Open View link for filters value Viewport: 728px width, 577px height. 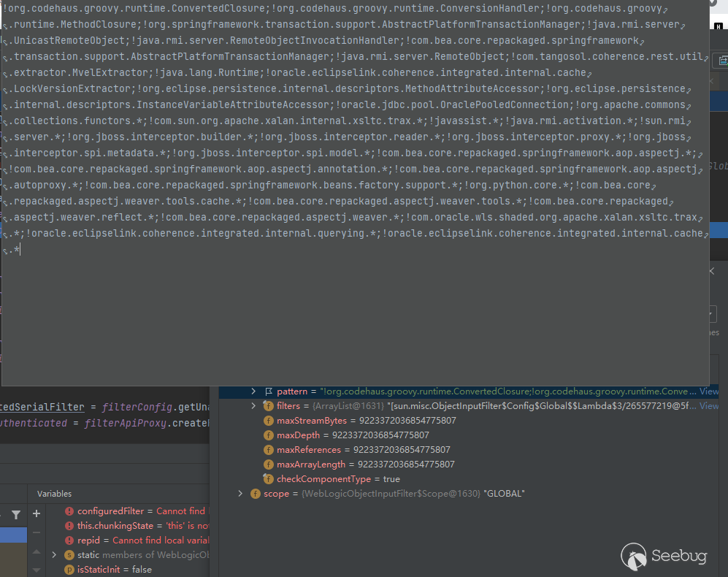(708, 406)
